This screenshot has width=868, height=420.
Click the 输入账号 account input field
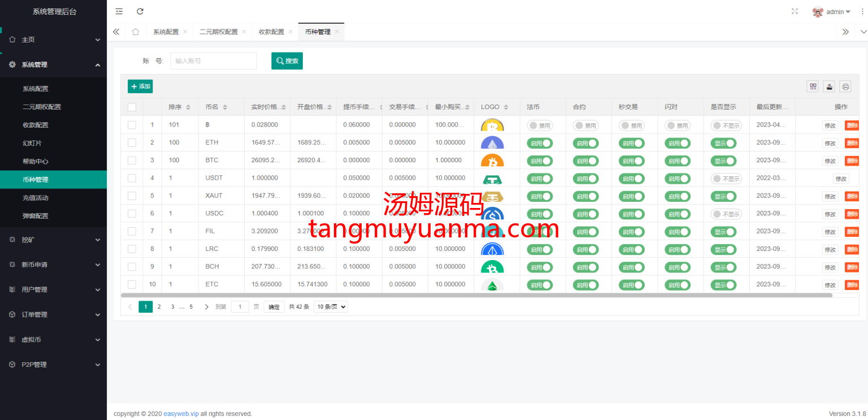point(214,61)
